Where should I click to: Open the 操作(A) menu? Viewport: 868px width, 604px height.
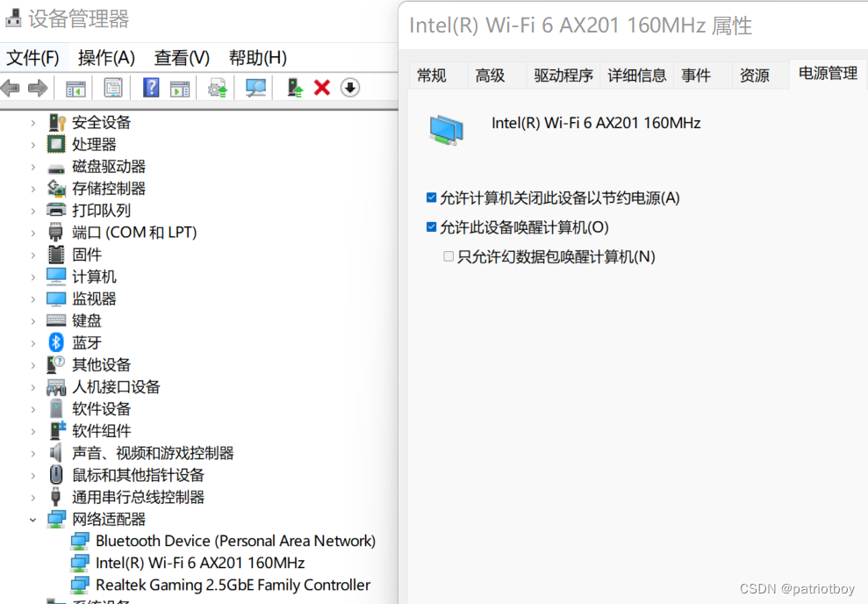coord(106,58)
